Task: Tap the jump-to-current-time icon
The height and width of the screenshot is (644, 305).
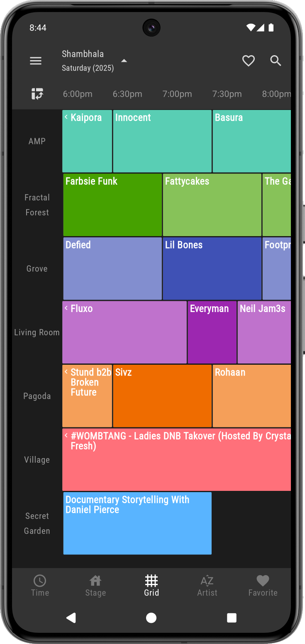Action: pos(37,94)
